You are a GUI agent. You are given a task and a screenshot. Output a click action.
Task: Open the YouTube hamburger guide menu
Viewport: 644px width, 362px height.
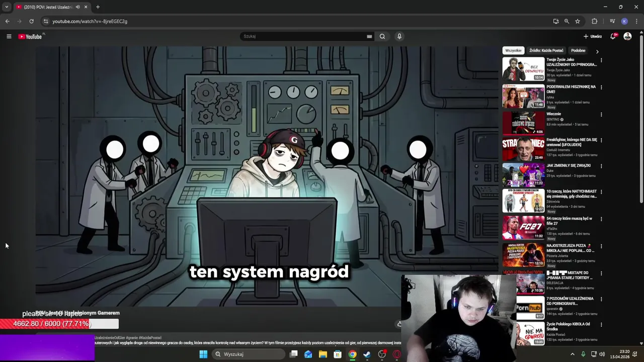coord(9,36)
